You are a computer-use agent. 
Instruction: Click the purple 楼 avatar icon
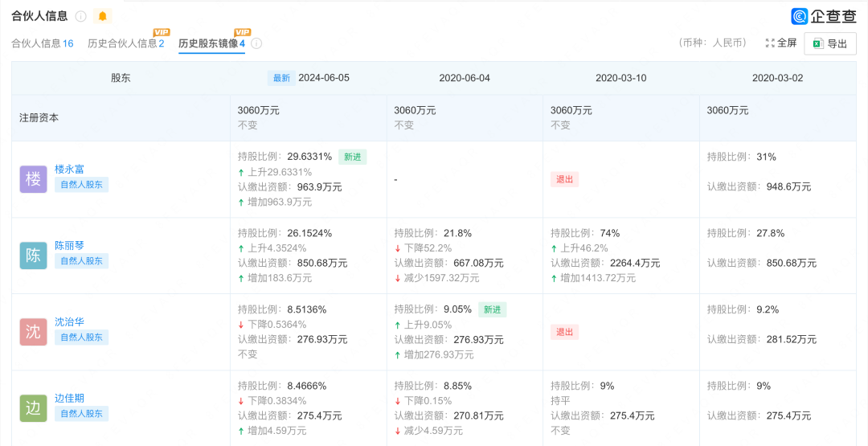(x=33, y=179)
